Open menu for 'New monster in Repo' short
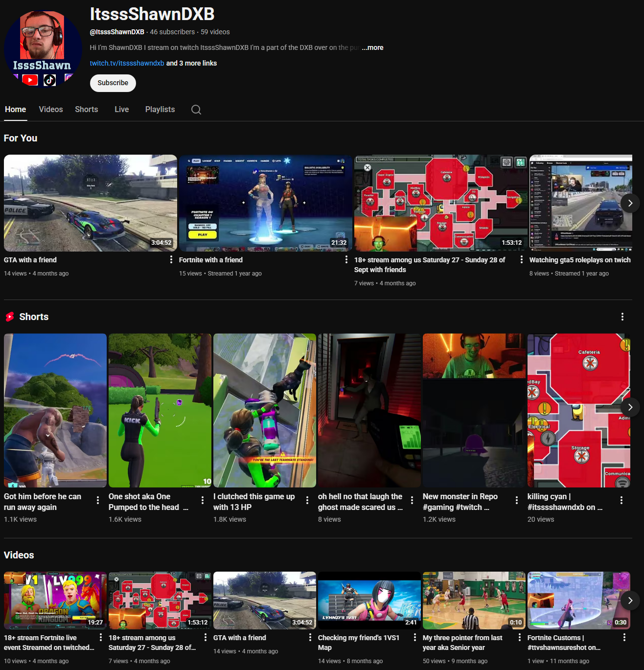 tap(516, 500)
